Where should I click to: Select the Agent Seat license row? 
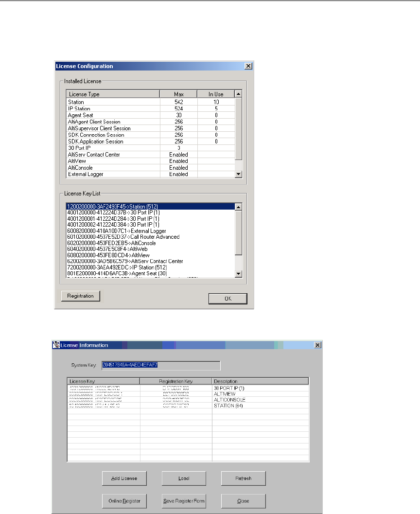pos(151,115)
